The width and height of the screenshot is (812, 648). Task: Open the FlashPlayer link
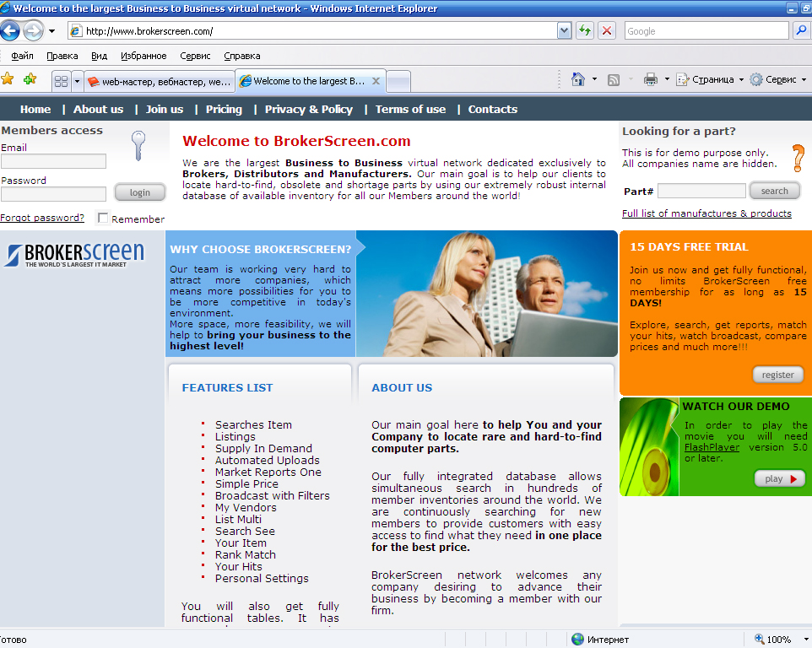pos(712,447)
